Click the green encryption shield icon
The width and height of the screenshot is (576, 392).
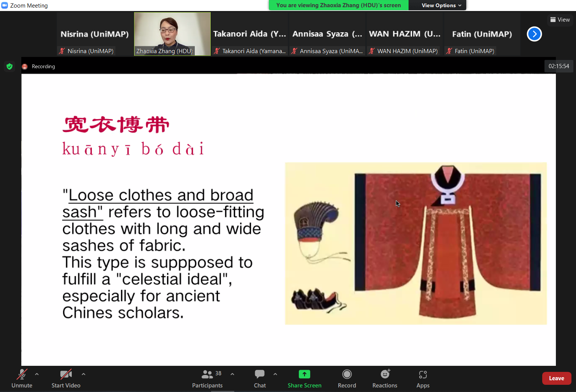point(9,66)
